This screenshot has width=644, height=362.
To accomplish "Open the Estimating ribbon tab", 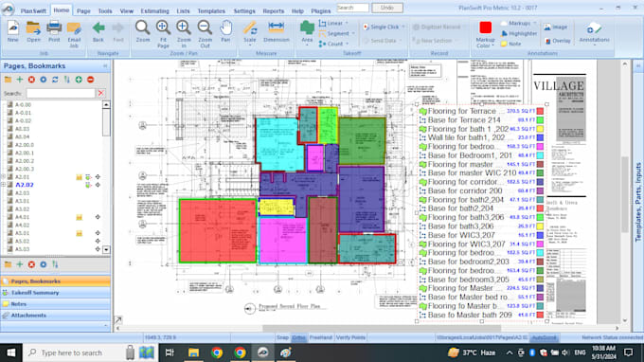I will [x=154, y=11].
